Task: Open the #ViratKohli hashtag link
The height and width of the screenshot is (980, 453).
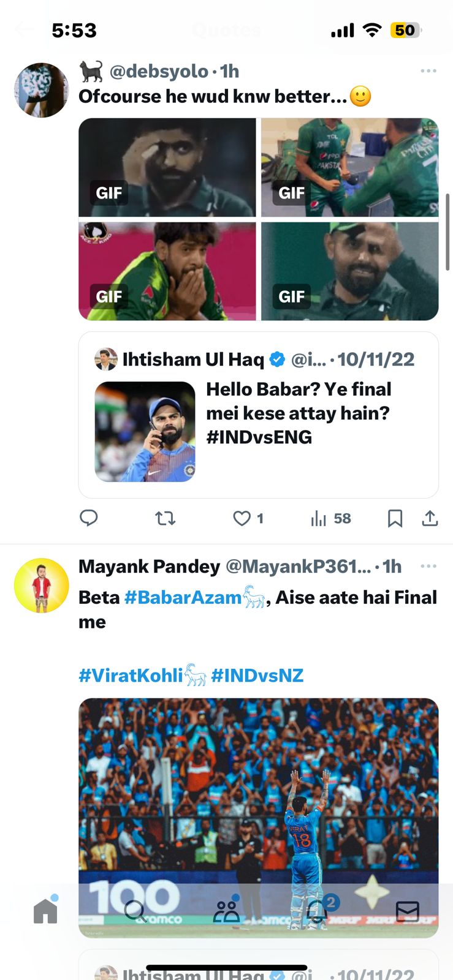Action: click(131, 676)
